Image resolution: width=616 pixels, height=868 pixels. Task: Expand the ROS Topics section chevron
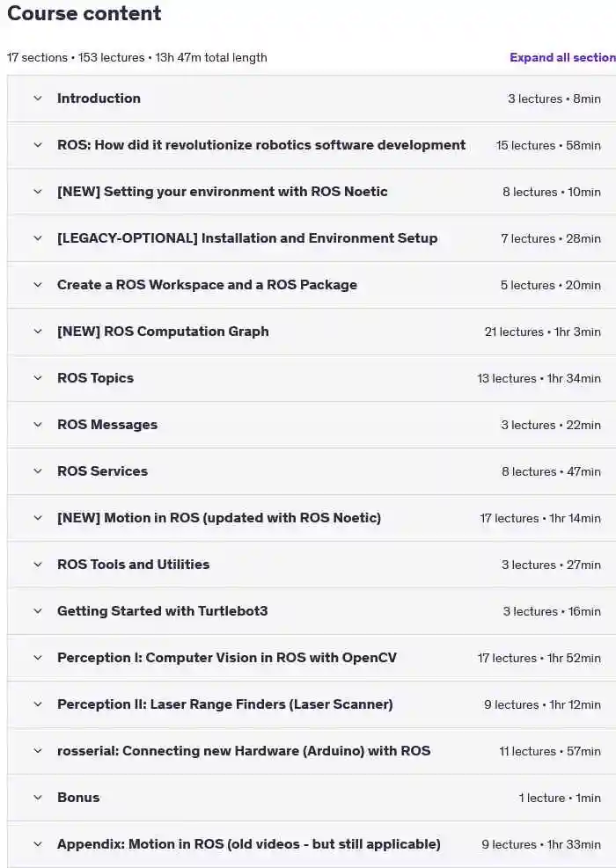pos(38,378)
